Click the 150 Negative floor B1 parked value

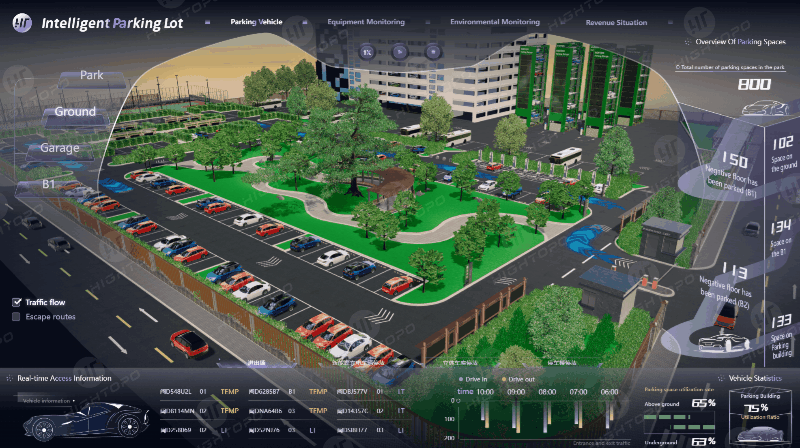tap(735, 160)
